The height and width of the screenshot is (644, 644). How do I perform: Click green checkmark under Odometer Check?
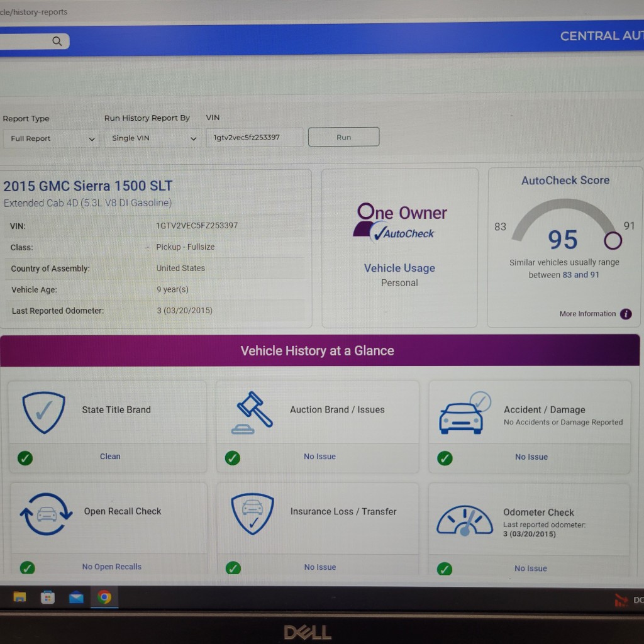pyautogui.click(x=445, y=569)
